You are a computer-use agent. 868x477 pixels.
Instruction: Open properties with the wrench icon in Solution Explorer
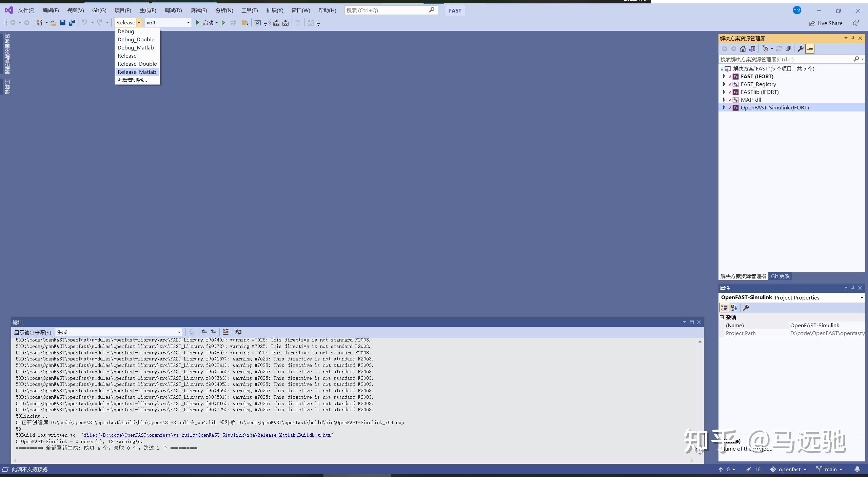(801, 49)
